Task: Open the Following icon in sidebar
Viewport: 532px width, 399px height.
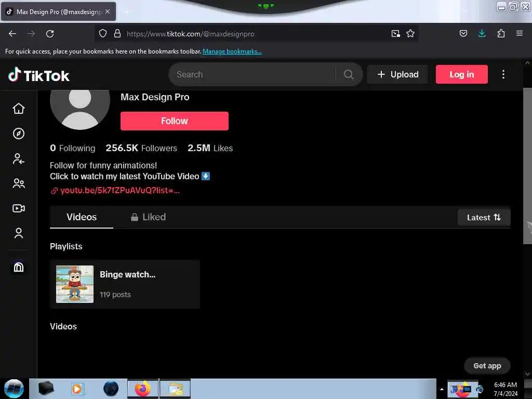Action: [19, 159]
